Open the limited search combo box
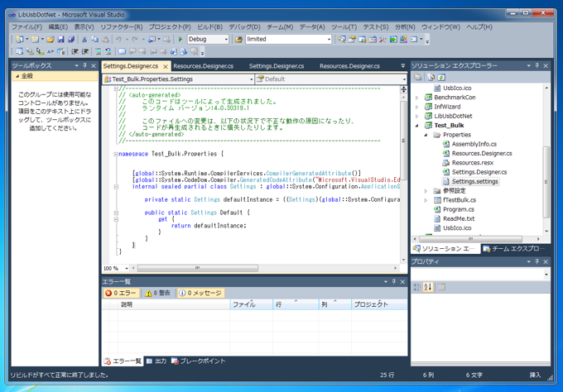563x392 pixels. point(329,39)
